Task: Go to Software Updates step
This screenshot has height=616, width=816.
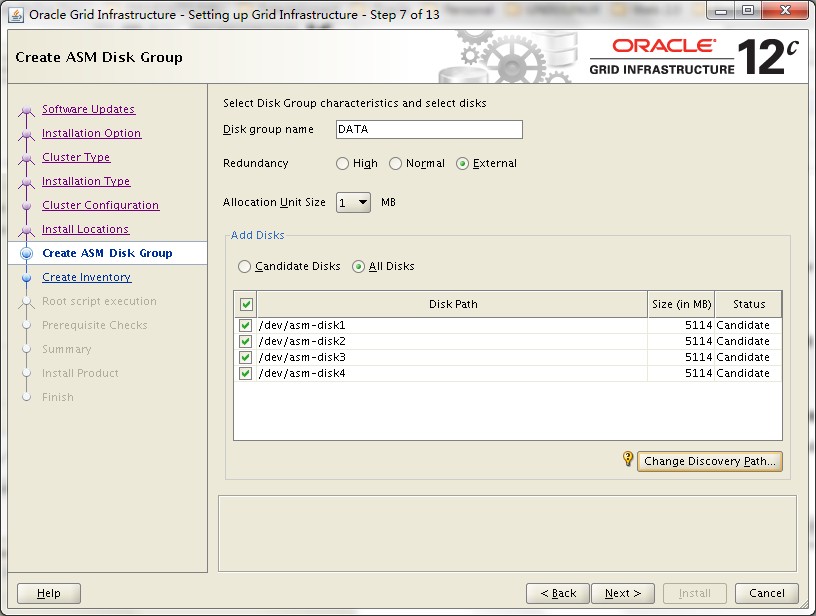Action: pos(88,109)
